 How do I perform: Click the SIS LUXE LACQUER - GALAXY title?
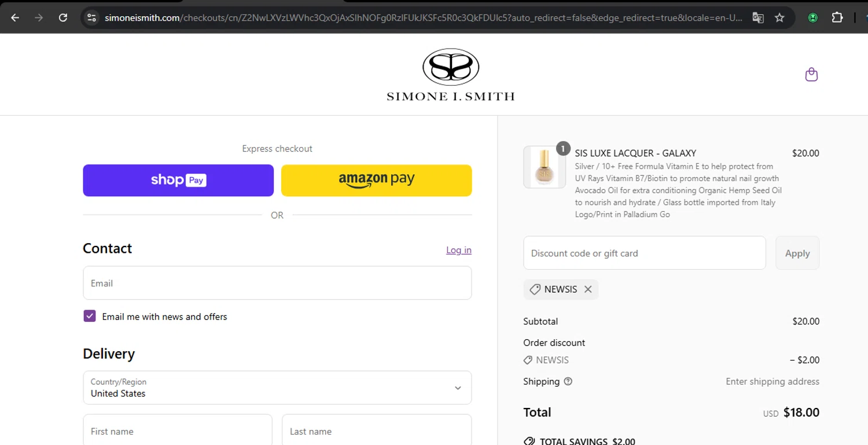pos(635,153)
